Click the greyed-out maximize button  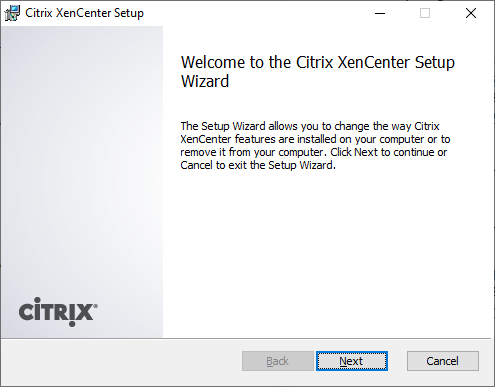click(x=425, y=13)
